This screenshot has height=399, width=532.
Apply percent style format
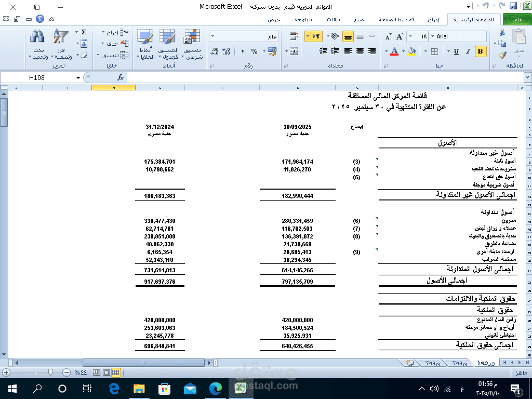(254, 51)
